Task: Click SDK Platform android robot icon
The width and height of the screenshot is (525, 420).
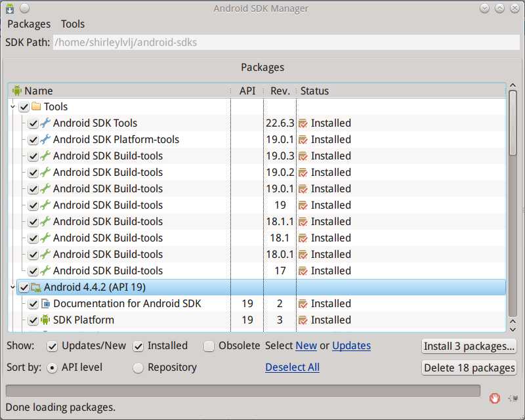Action: [x=45, y=320]
